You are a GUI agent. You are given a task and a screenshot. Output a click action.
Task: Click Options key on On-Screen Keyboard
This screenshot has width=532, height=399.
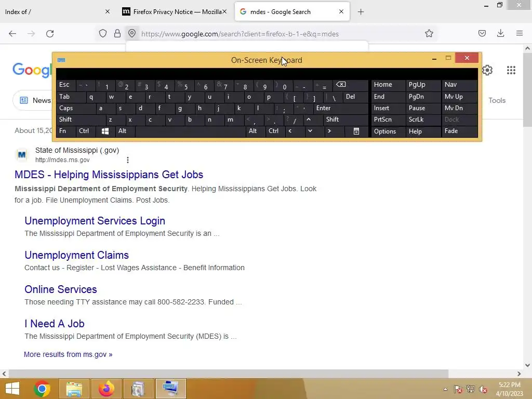click(x=388, y=131)
